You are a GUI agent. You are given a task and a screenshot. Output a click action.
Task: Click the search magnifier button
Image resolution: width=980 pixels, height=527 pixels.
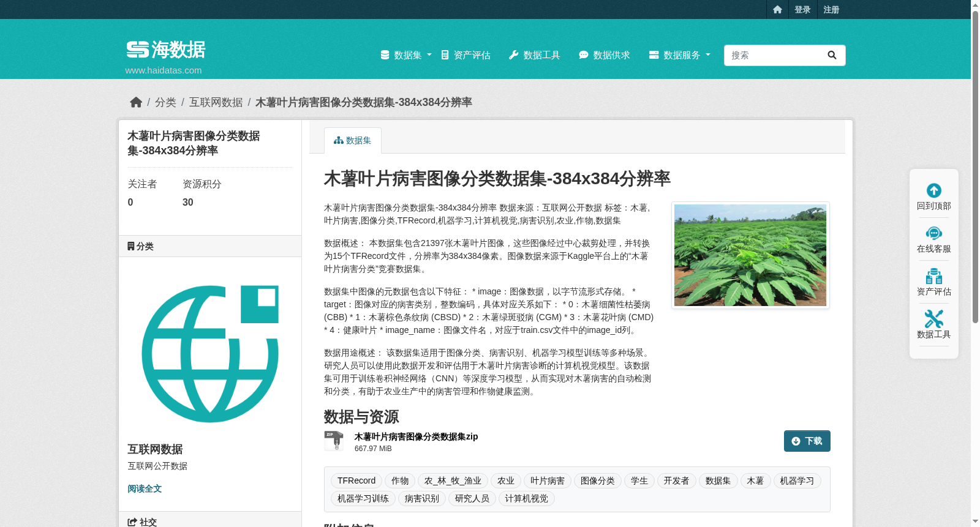832,55
